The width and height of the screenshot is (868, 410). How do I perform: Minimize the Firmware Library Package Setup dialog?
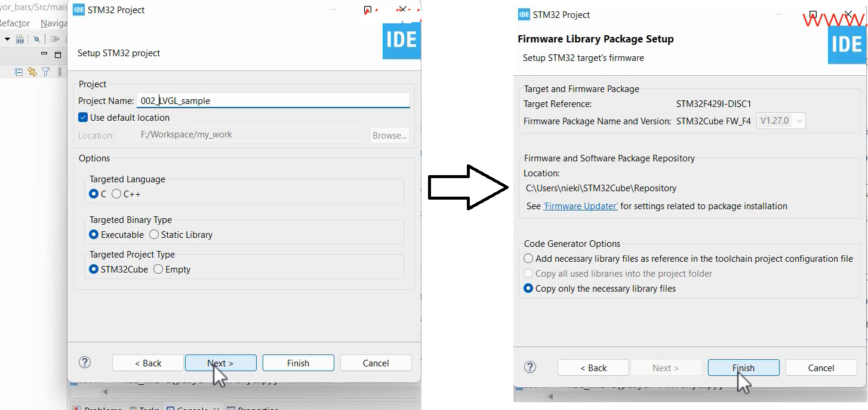coord(779,14)
